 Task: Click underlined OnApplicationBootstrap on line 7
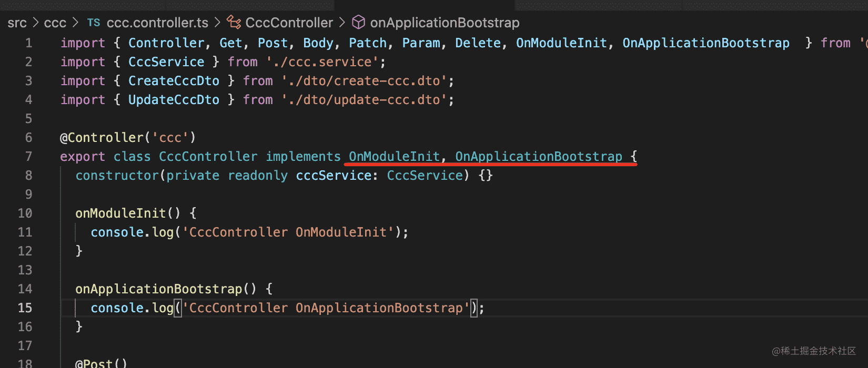[538, 156]
